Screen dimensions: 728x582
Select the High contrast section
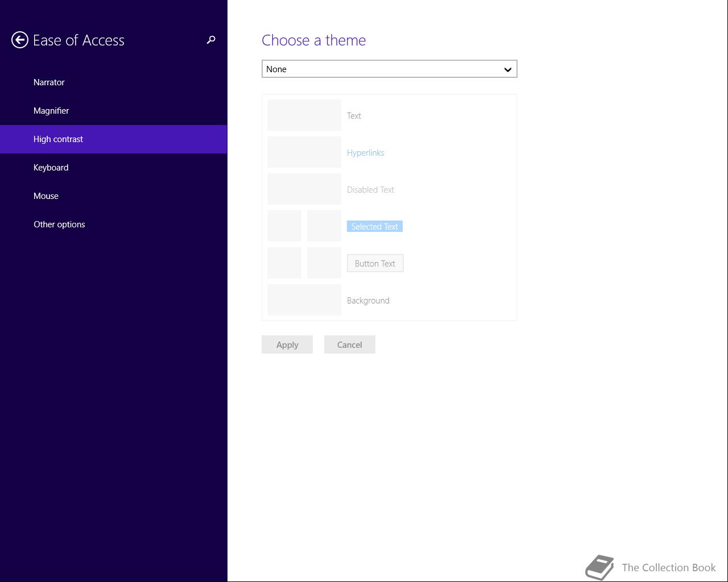point(113,139)
